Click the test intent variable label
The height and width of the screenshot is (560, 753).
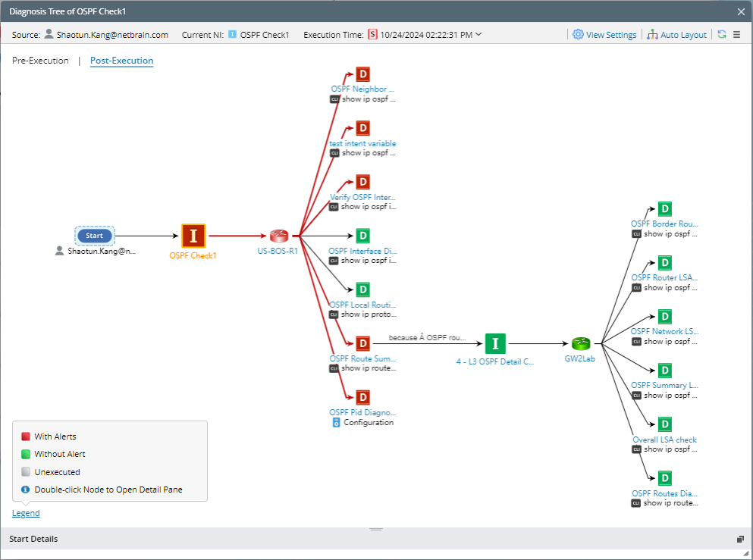point(362,143)
